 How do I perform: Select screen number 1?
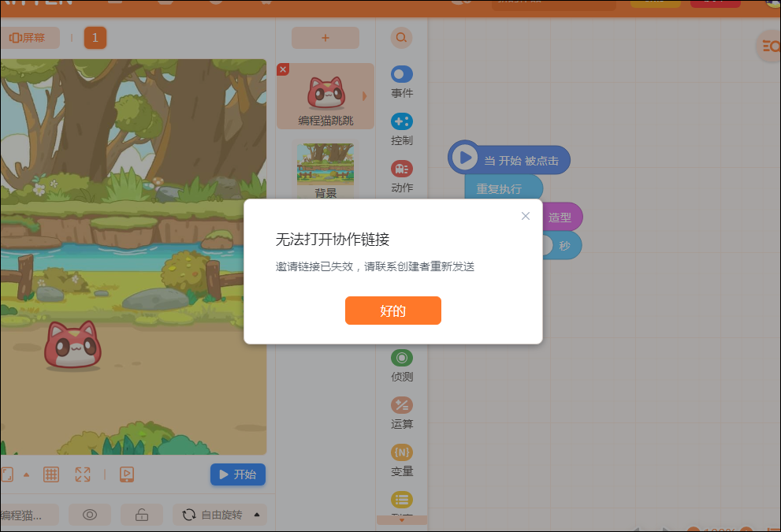click(95, 38)
